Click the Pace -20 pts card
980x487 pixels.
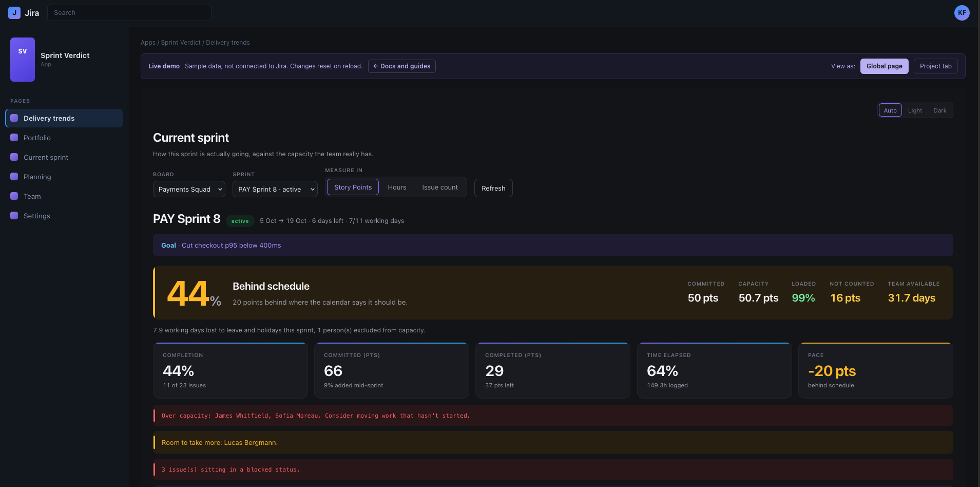(876, 370)
